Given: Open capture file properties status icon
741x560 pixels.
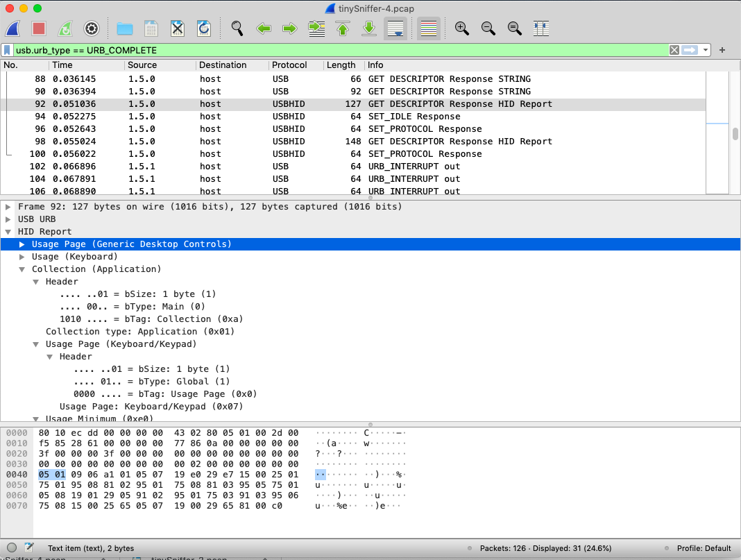Looking at the screenshot, I should click(29, 548).
